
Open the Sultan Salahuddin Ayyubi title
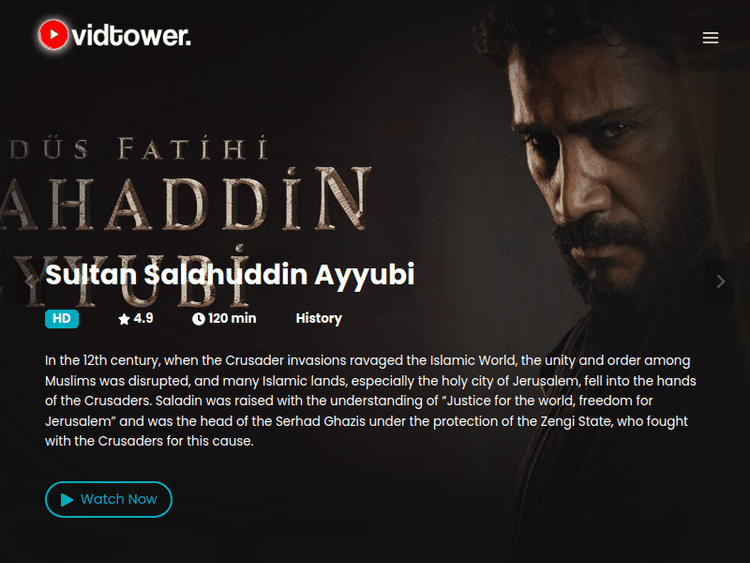(x=230, y=275)
